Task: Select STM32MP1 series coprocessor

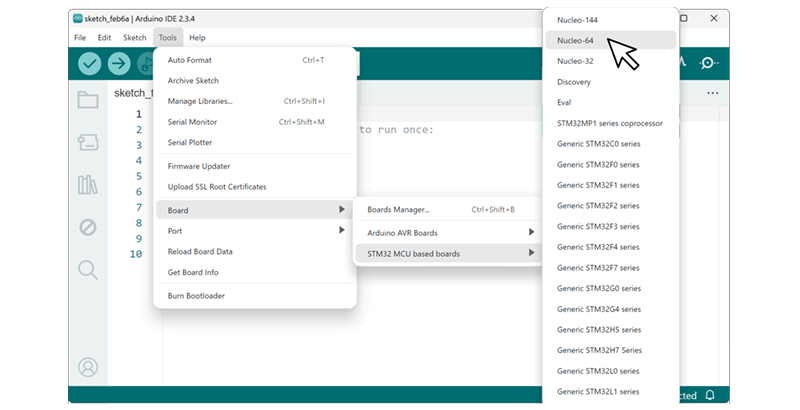Action: coord(611,123)
